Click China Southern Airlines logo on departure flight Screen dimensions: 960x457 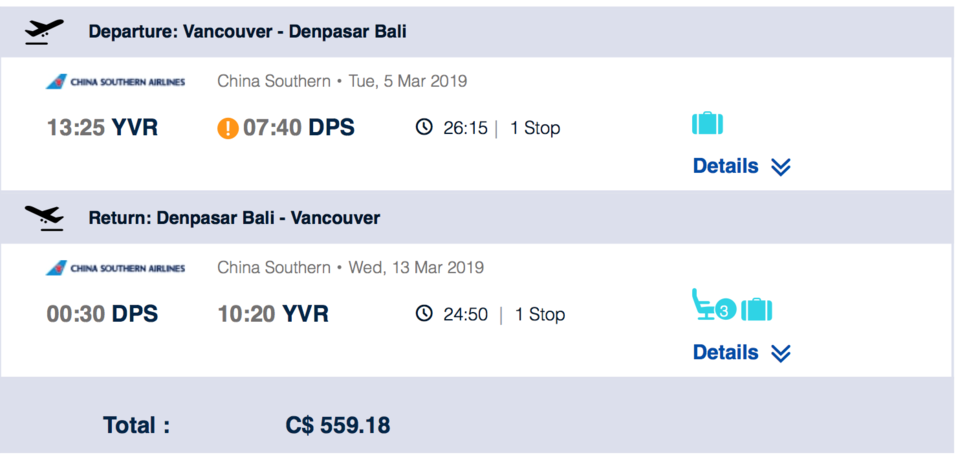pyautogui.click(x=115, y=81)
